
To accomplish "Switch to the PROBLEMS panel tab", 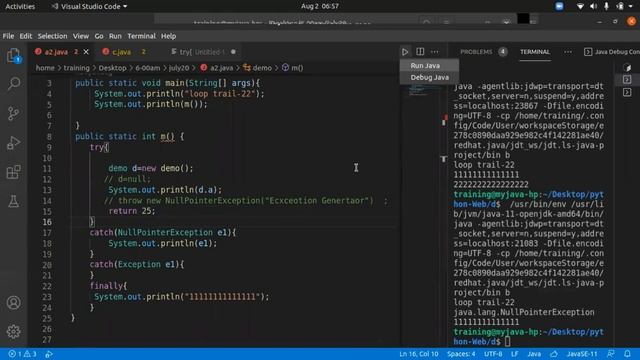I will click(x=476, y=52).
